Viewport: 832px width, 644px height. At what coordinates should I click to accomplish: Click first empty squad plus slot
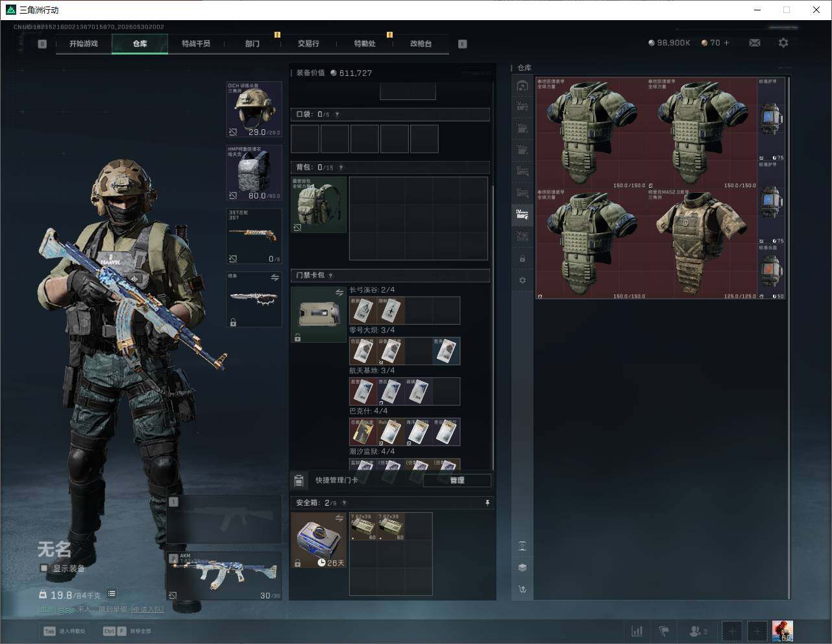[731, 631]
